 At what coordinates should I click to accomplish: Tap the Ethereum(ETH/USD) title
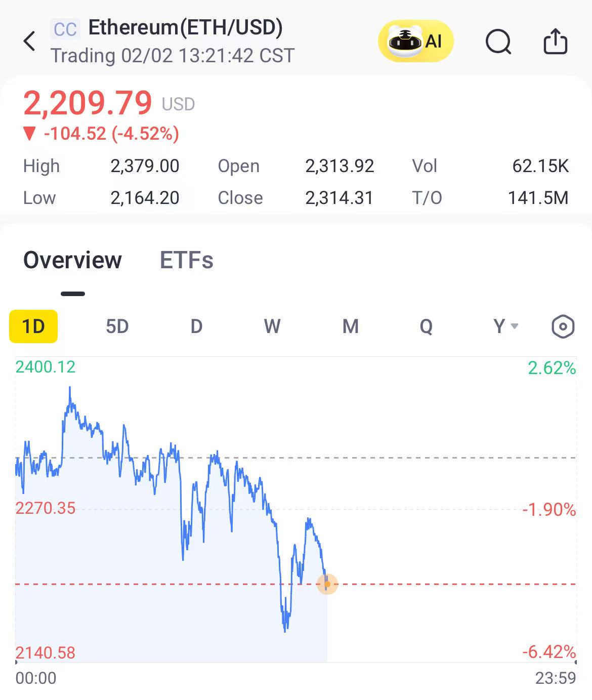[185, 27]
